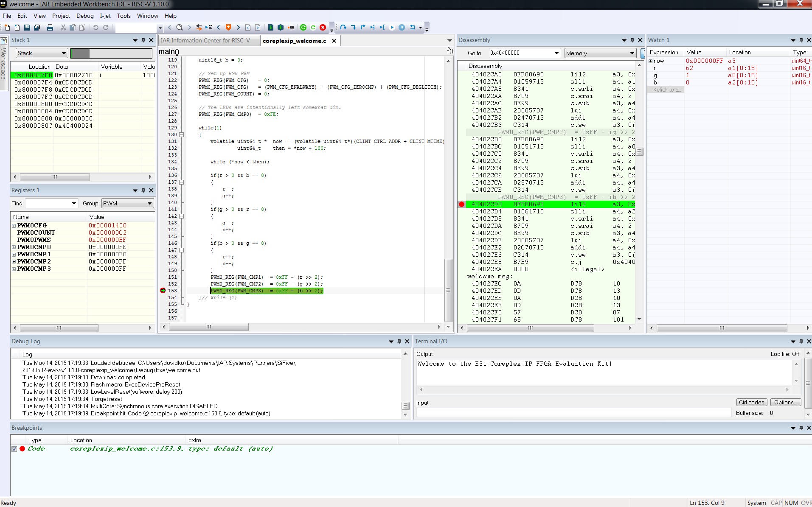Click the Print icon in the toolbar
Image resolution: width=812 pixels, height=507 pixels.
pyautogui.click(x=50, y=28)
